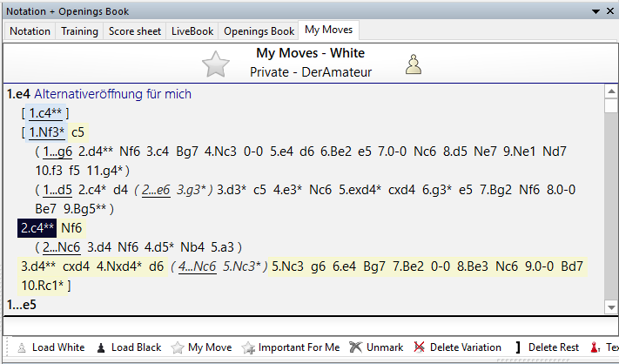
Task: Click the Delete Rest bracket icon
Action: [518, 347]
